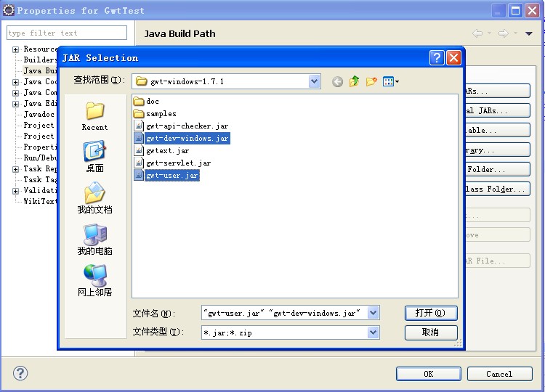Click Add Variable button
This screenshot has width=545, height=392.
[498, 130]
